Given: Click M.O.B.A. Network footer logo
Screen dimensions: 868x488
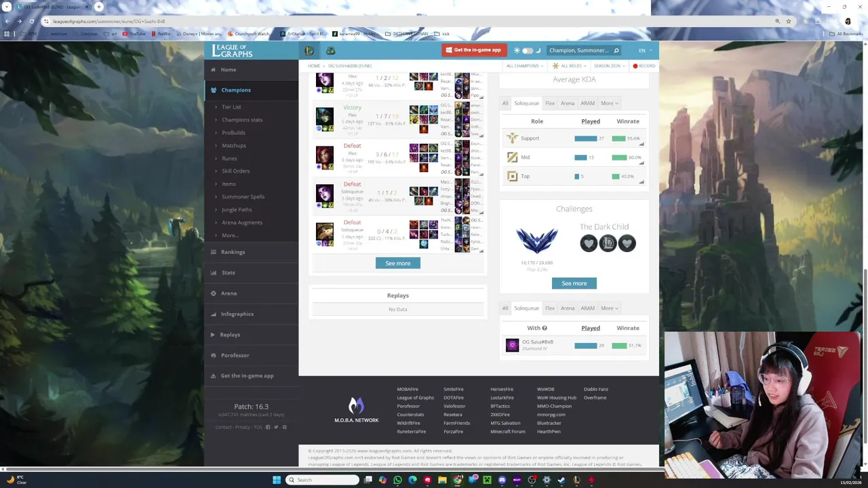Looking at the screenshot, I should tap(356, 411).
